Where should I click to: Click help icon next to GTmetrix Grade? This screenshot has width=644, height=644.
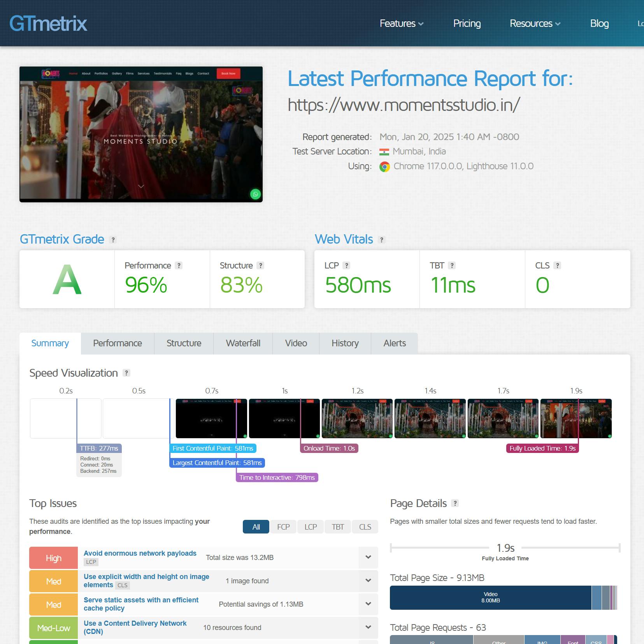pos(113,240)
